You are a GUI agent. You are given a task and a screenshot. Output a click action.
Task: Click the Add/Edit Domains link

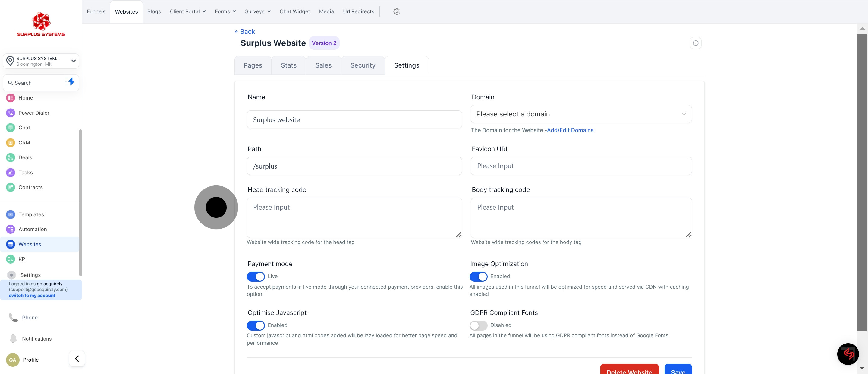570,130
